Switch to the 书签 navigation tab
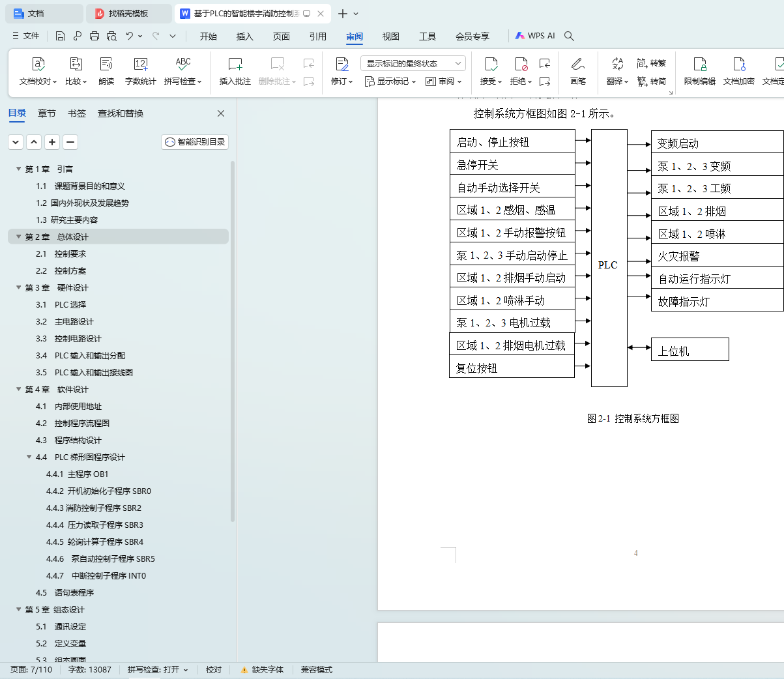This screenshot has height=679, width=784. [77, 113]
